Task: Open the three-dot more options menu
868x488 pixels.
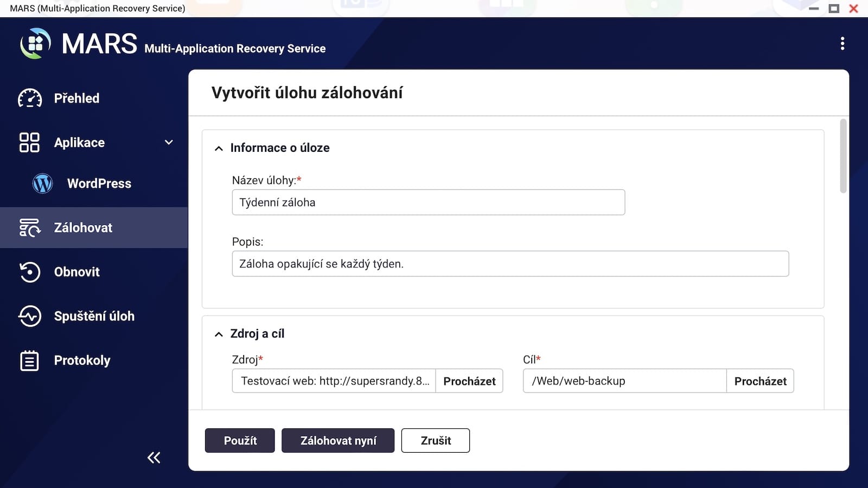Action: pyautogui.click(x=842, y=43)
